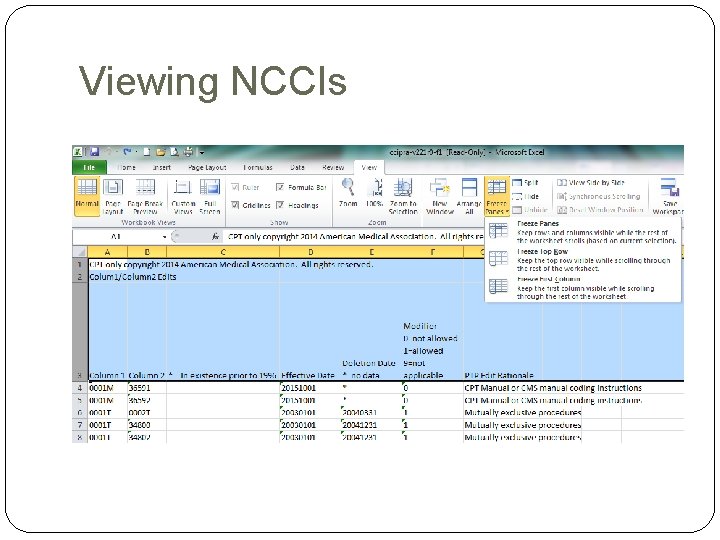
Task: Click Arrange All
Action: point(469,196)
